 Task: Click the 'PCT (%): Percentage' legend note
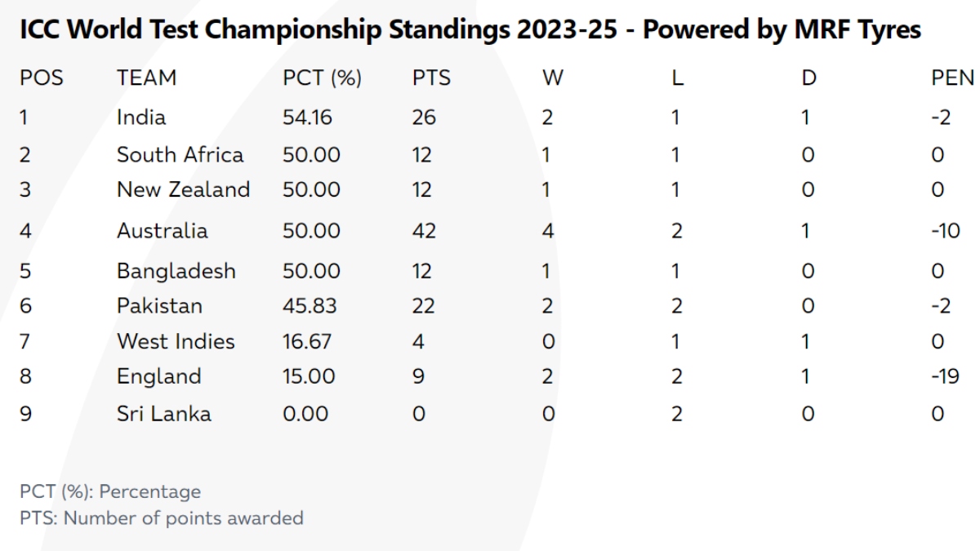pyautogui.click(x=110, y=491)
